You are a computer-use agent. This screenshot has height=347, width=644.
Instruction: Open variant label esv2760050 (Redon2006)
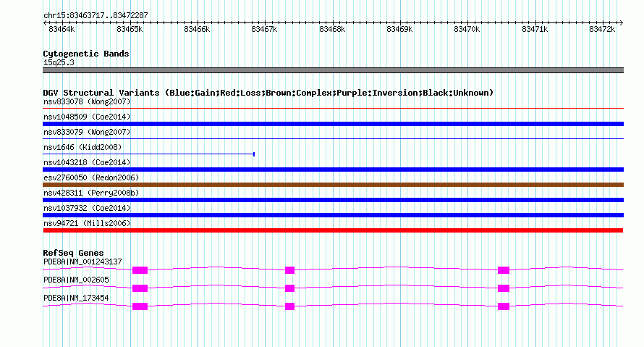(91, 177)
